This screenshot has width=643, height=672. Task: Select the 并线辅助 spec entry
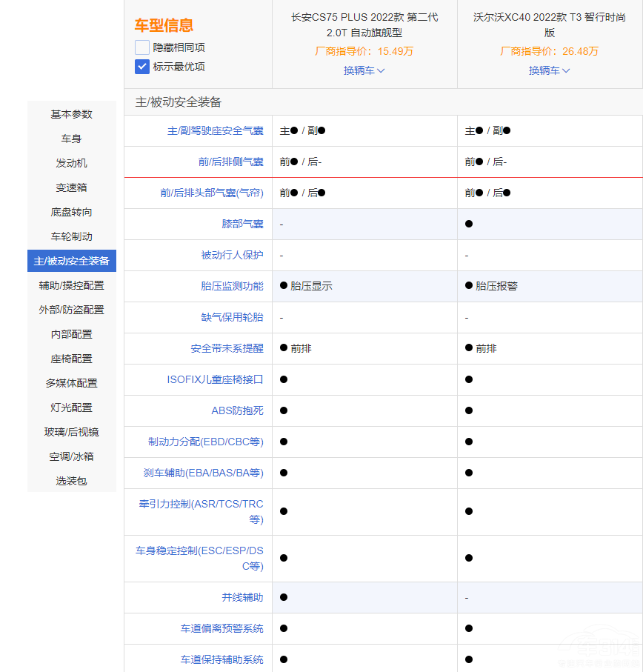click(242, 597)
